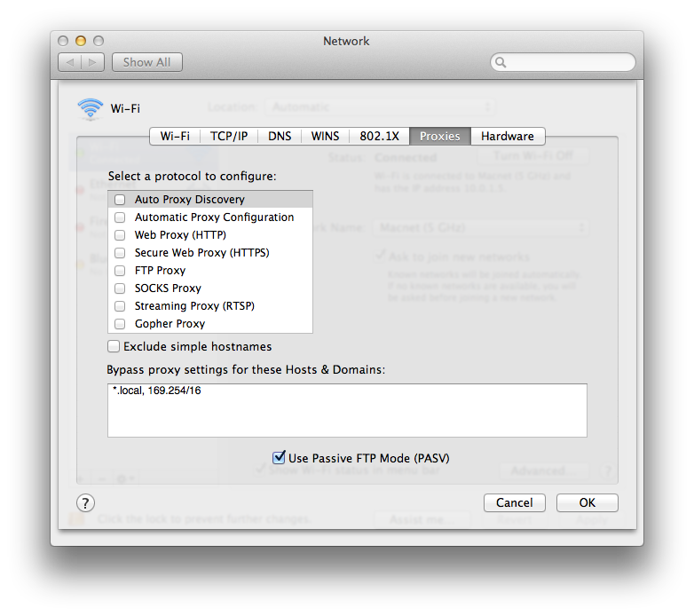Check the Web Proxy (HTTP) checkbox
694x616 pixels.
(x=120, y=235)
